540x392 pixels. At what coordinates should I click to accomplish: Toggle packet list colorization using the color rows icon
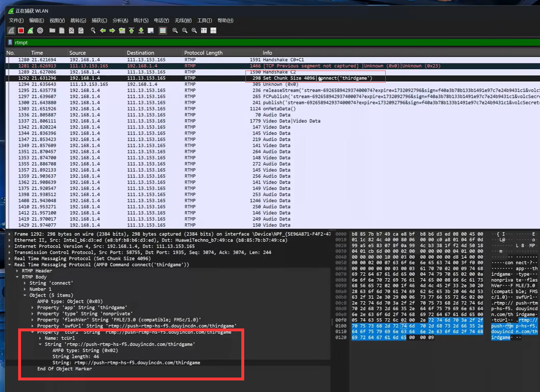pyautogui.click(x=163, y=31)
